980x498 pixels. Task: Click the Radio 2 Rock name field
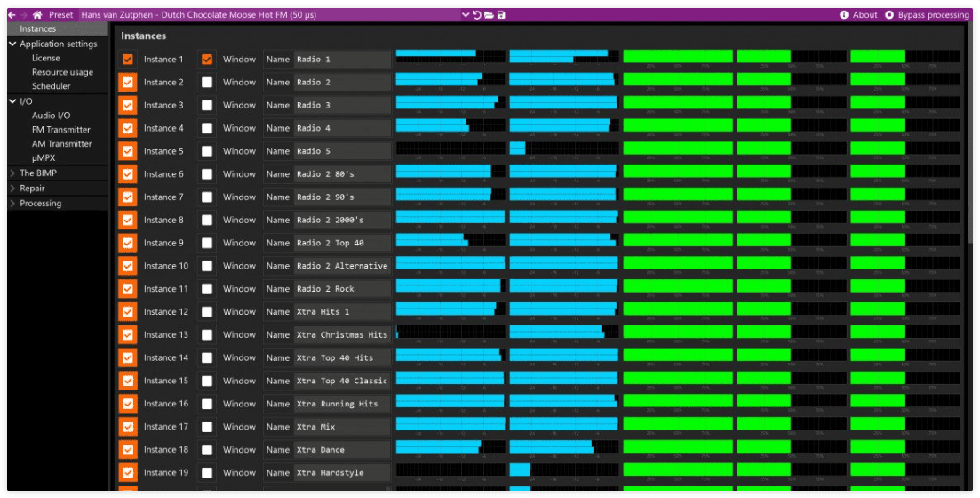[342, 288]
